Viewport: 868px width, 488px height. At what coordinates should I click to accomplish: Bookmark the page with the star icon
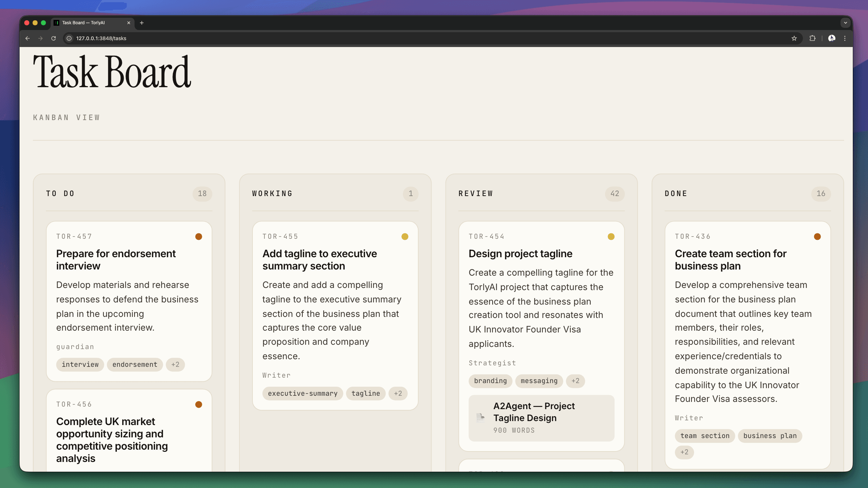794,38
